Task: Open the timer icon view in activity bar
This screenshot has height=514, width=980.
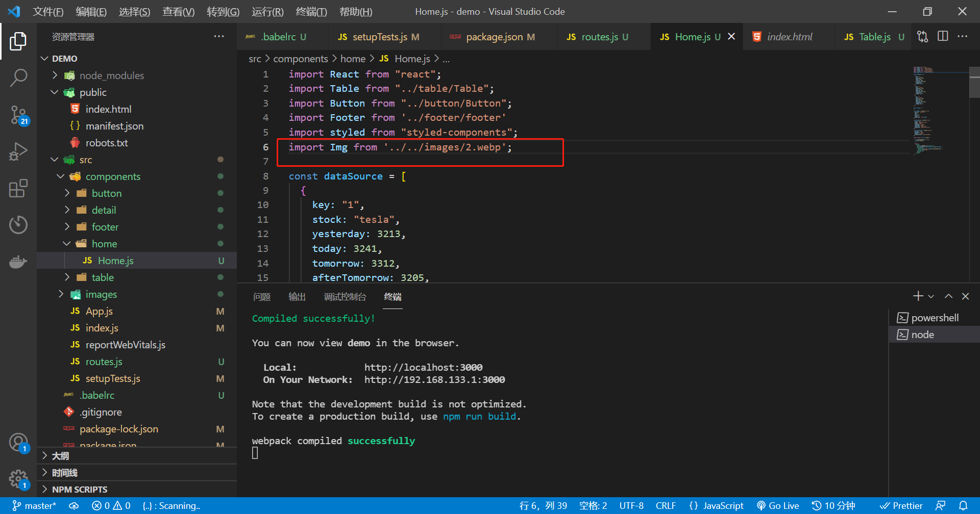Action: coord(18,225)
